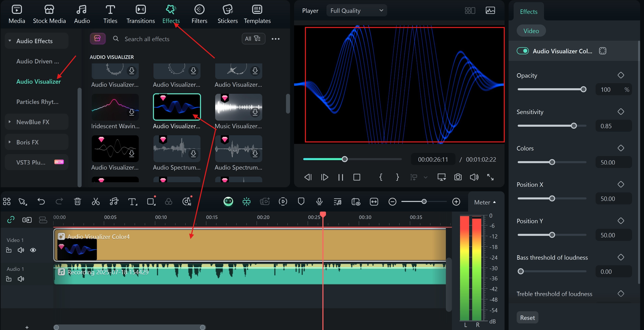Reset the effect parameters
644x330 pixels.
click(x=527, y=317)
